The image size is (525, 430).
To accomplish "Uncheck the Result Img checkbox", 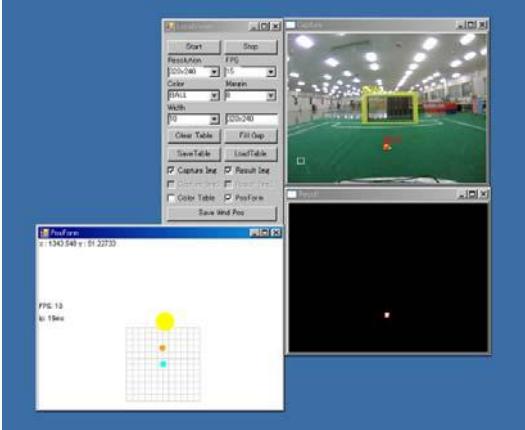I will click(228, 170).
